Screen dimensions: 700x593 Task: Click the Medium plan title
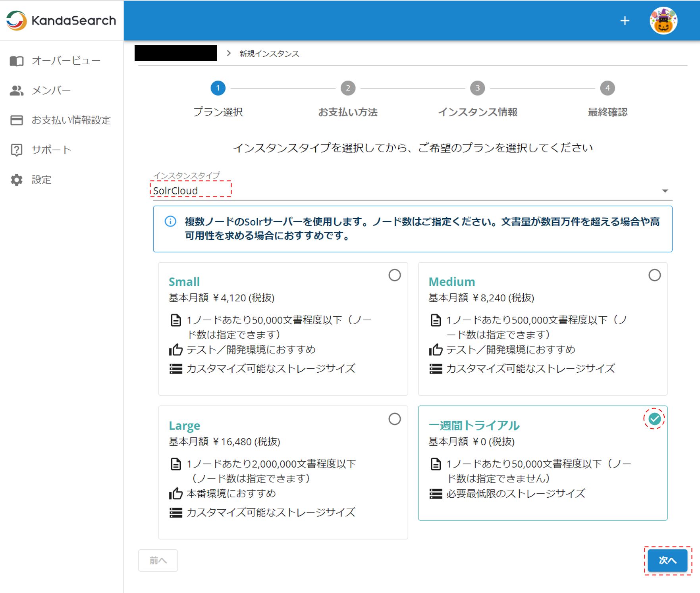point(452,282)
